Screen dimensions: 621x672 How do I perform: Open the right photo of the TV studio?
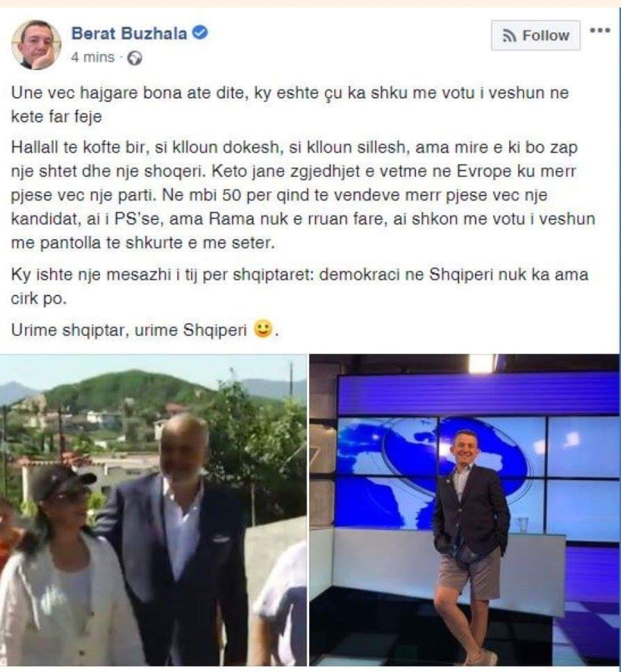pos(465,510)
